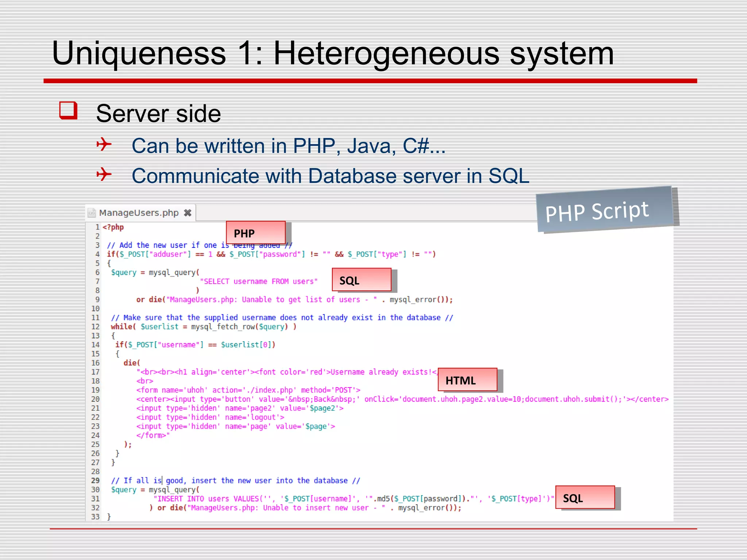The image size is (747, 560).
Task: Click the PHP Script banner
Action: pos(604,210)
